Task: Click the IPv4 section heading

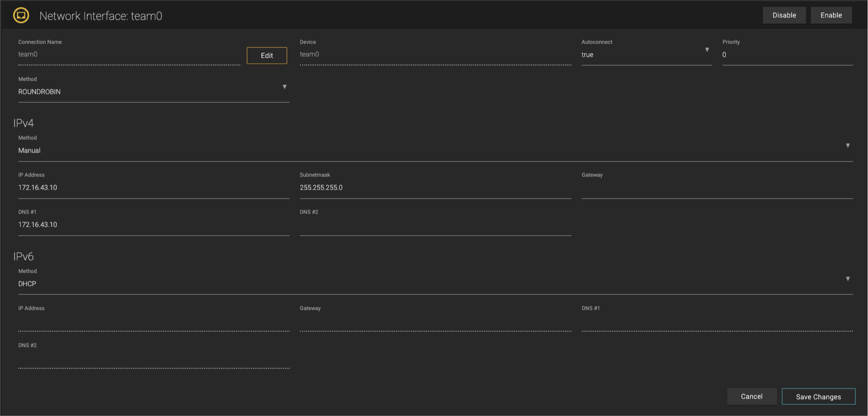Action: (23, 123)
